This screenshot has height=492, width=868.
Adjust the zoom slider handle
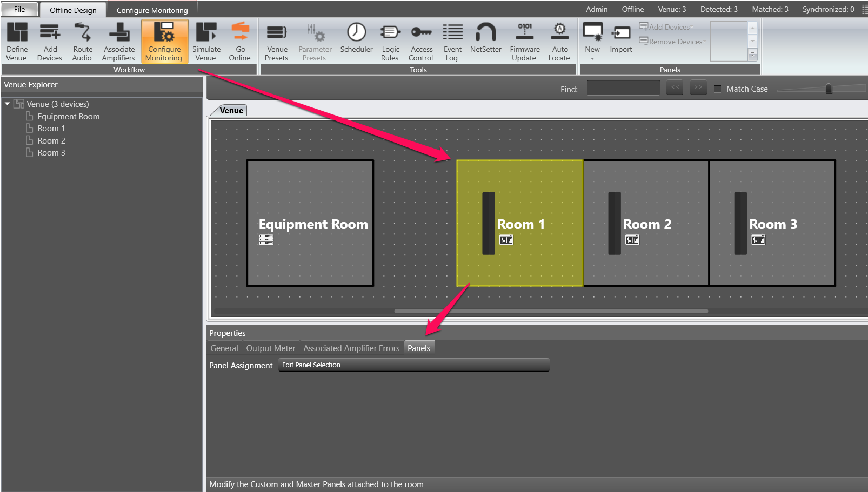pos(829,89)
